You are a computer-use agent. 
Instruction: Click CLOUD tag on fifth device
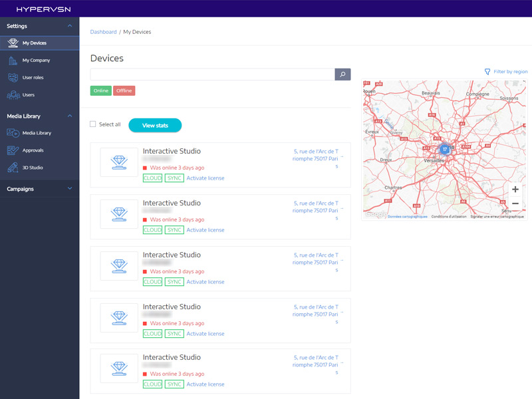[152, 384]
